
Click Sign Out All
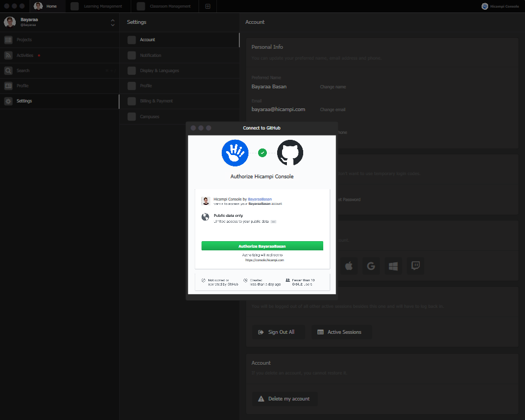pos(278,332)
